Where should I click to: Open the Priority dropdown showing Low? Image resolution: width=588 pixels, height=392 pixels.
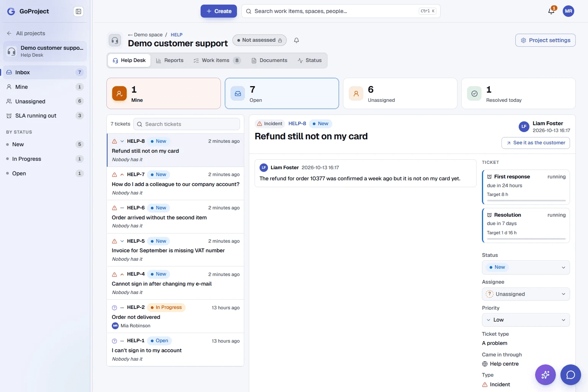coord(526,320)
